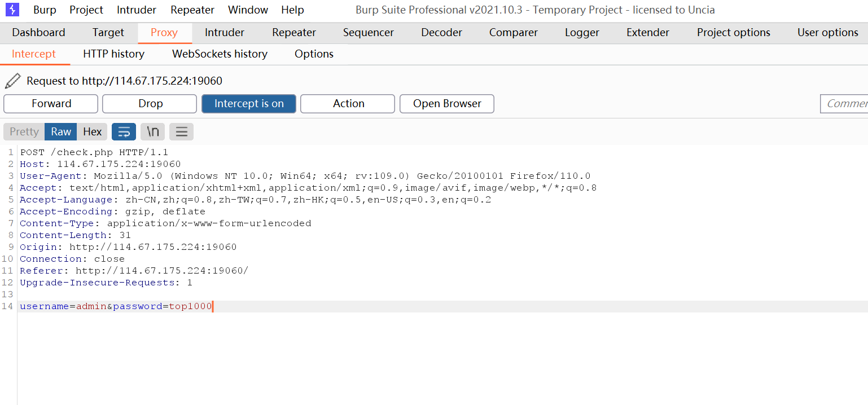
Task: Switch to the Dashboard tab
Action: pos(38,33)
